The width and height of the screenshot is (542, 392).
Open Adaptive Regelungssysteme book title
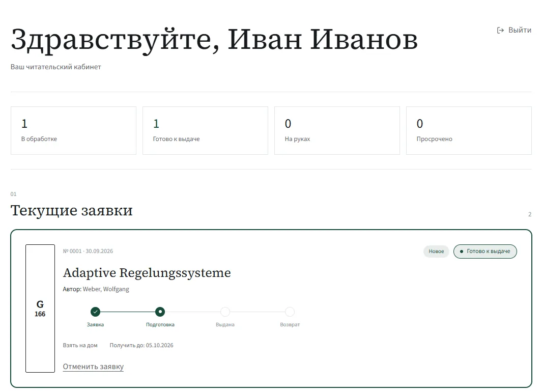pyautogui.click(x=147, y=273)
